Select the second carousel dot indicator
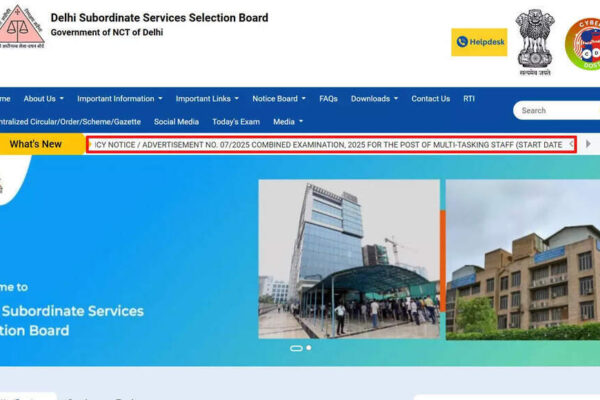This screenshot has height=400, width=600. [x=309, y=348]
